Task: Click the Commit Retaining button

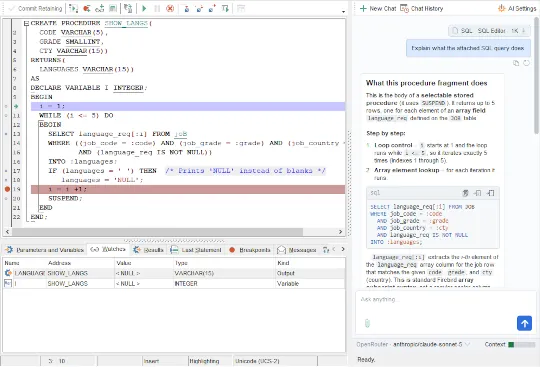Action: point(35,9)
